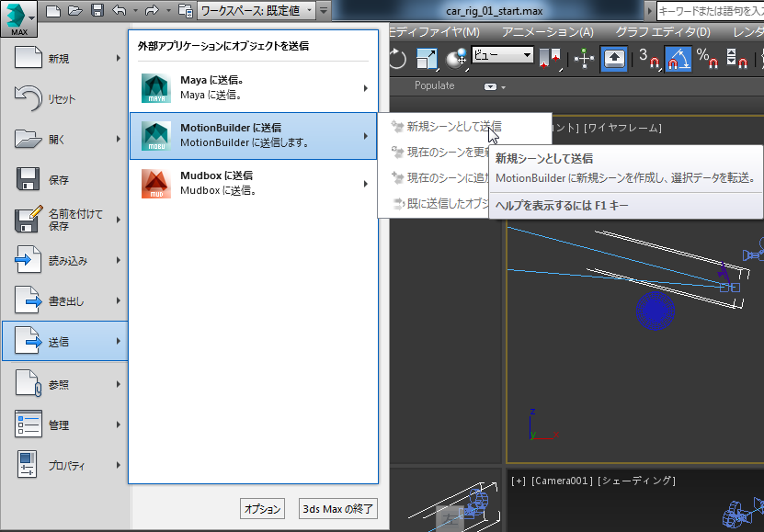Choose Send to Mudbox option
764x532 pixels.
pyautogui.click(x=253, y=184)
